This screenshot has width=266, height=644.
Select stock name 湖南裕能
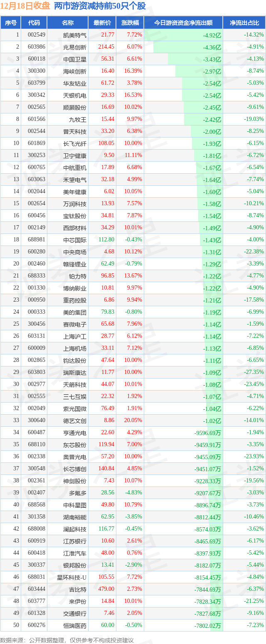tap(75, 517)
